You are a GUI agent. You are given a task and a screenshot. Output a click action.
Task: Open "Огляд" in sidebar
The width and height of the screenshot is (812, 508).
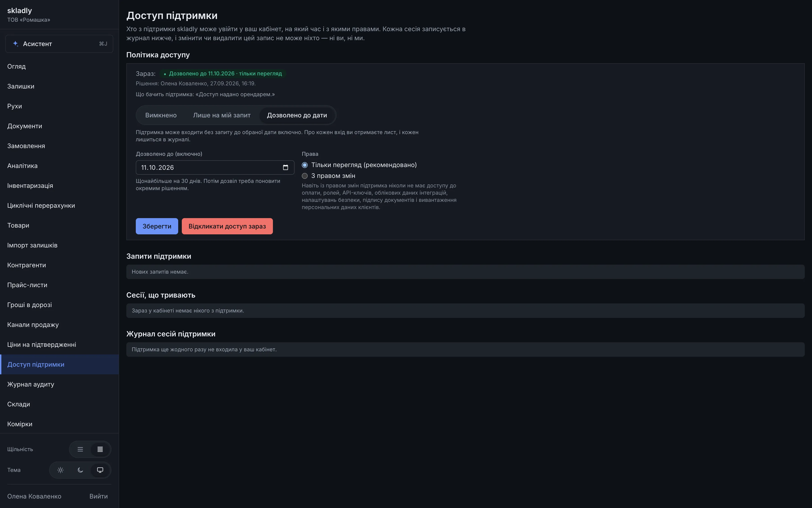(59, 67)
